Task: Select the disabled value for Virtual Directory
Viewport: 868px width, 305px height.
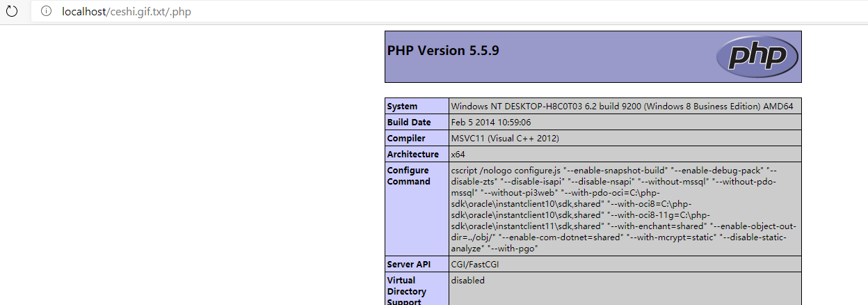Action: [625, 289]
